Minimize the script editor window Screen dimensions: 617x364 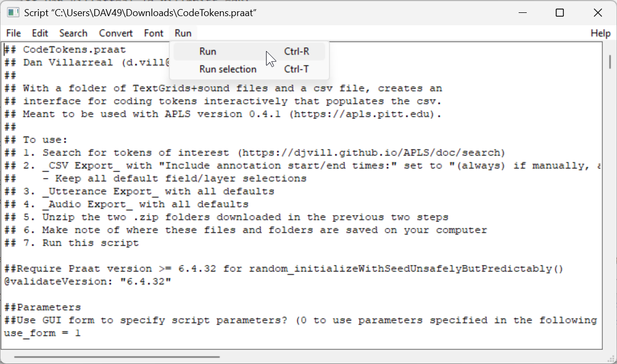521,12
